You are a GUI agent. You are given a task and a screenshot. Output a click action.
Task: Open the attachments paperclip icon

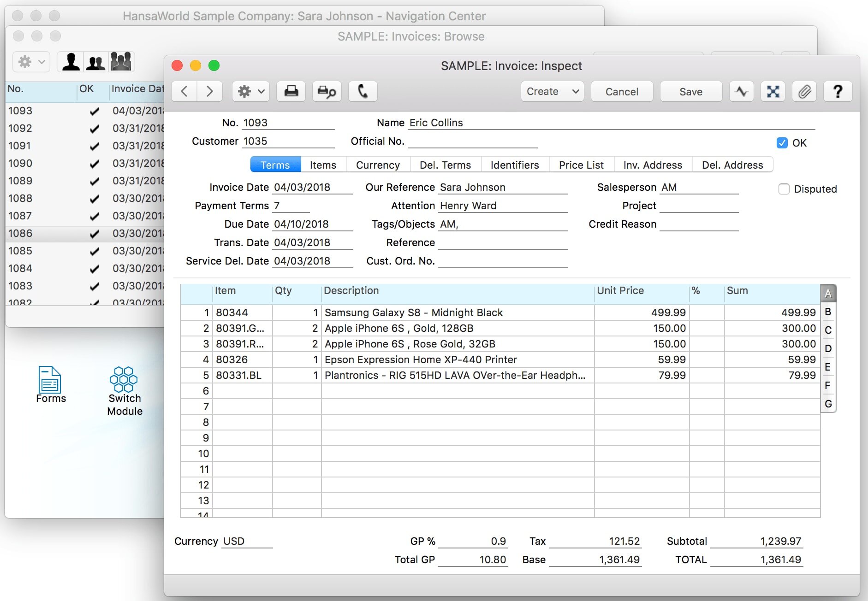804,91
